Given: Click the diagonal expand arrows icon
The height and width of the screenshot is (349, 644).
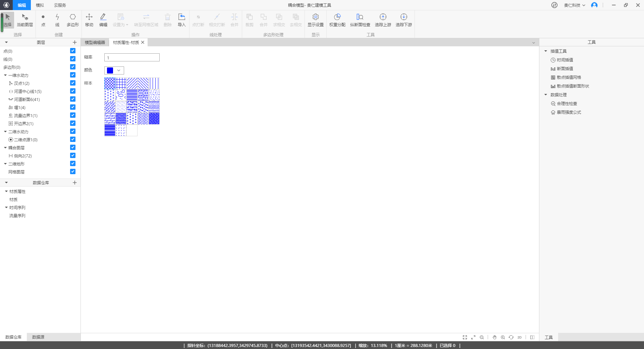Looking at the screenshot, I should pos(473,337).
